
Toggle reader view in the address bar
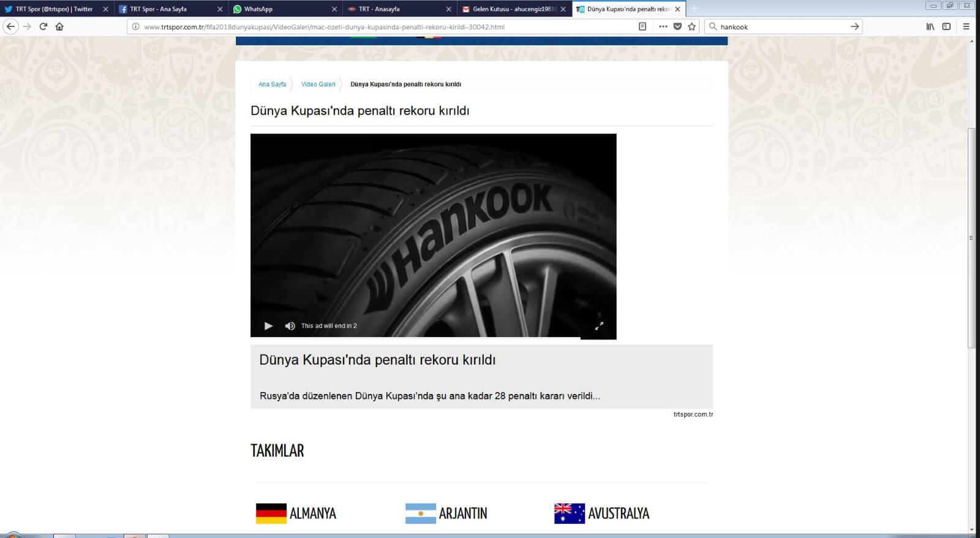pyautogui.click(x=642, y=26)
